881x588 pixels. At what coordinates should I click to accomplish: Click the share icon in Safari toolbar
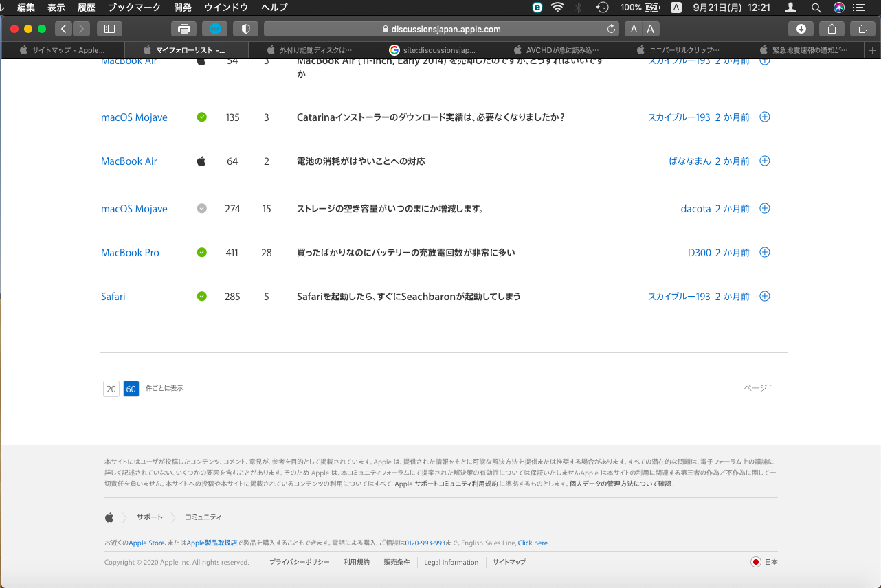point(832,29)
